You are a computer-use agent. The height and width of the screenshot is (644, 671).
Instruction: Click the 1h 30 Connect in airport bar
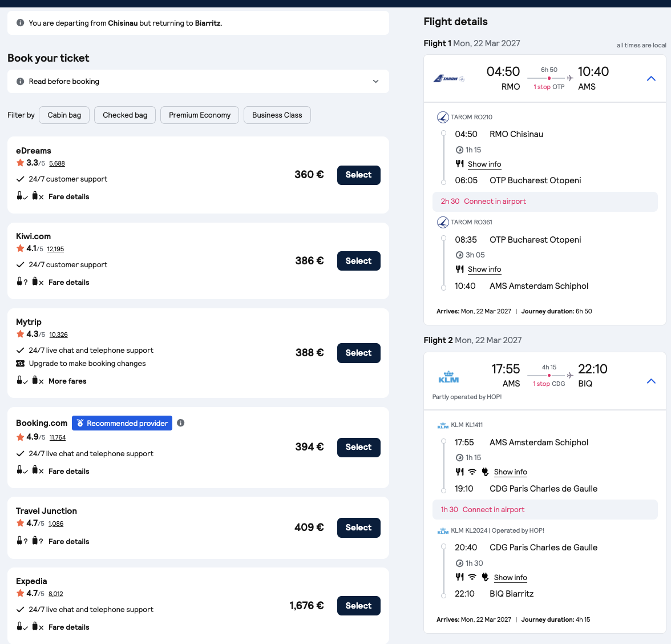click(545, 509)
